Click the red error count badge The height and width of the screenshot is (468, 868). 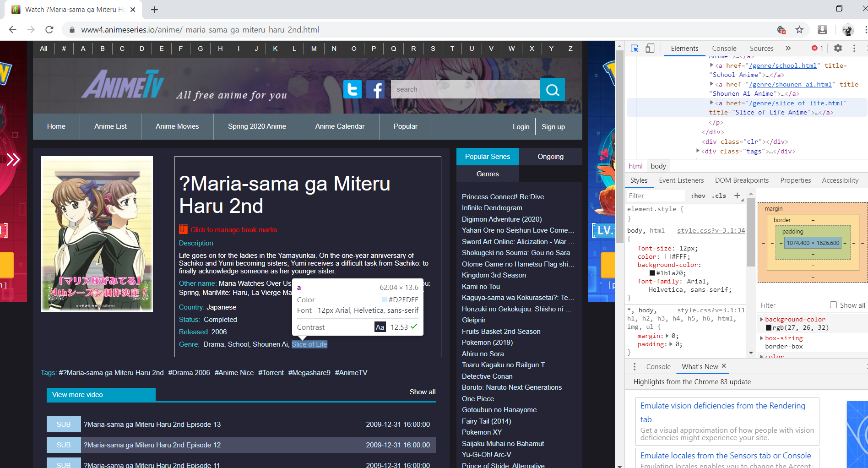817,48
